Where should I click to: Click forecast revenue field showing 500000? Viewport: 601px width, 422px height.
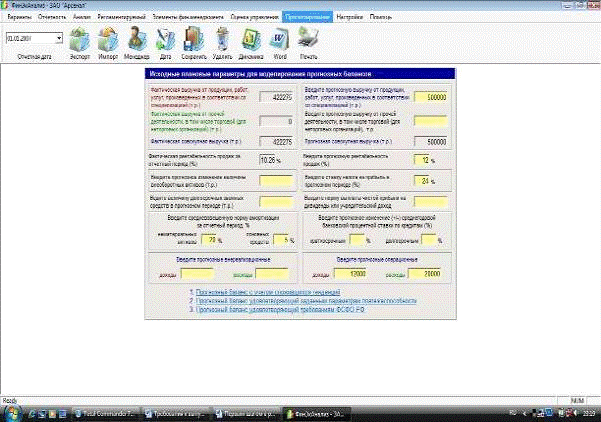point(431,97)
